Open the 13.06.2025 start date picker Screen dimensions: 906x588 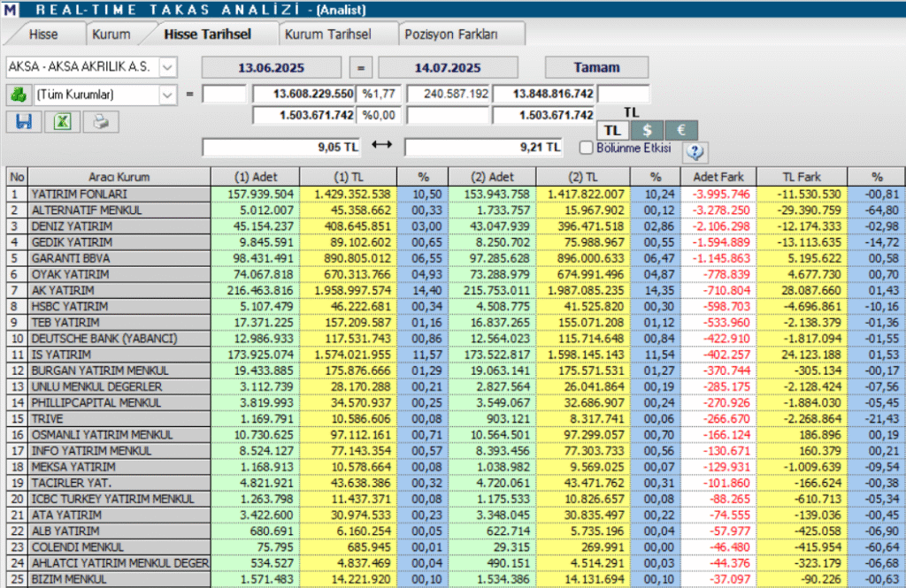(272, 67)
